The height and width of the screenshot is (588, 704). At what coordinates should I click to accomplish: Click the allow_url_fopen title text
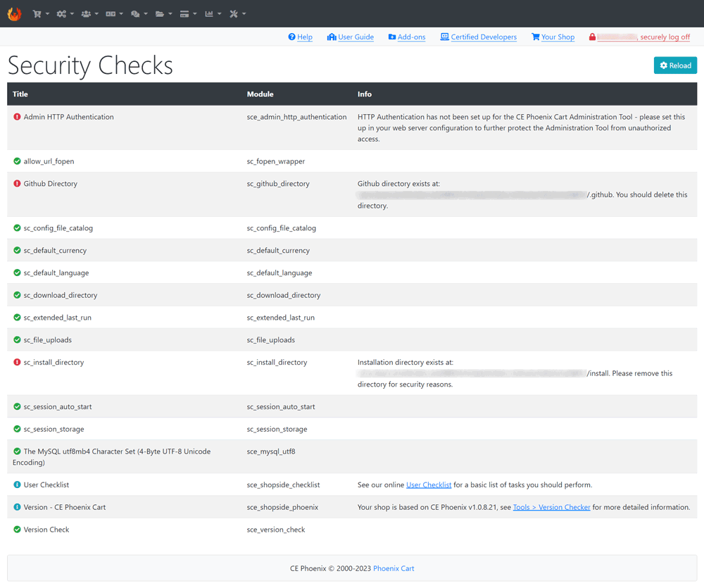49,161
